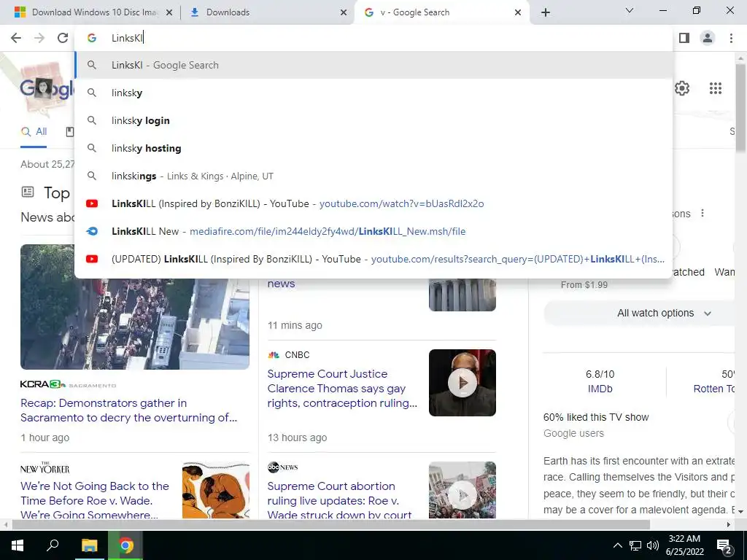The width and height of the screenshot is (747, 560).
Task: Open the network tray icon
Action: pos(635,545)
